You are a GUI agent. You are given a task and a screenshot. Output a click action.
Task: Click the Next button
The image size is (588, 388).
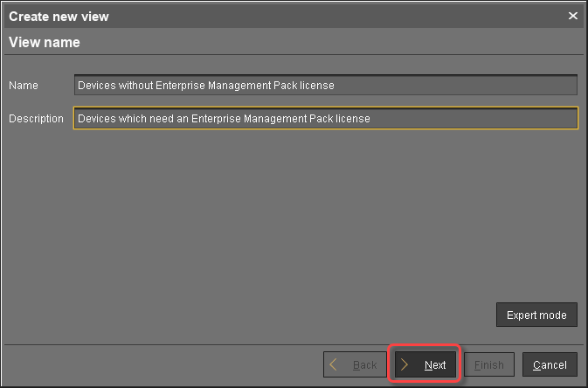425,364
